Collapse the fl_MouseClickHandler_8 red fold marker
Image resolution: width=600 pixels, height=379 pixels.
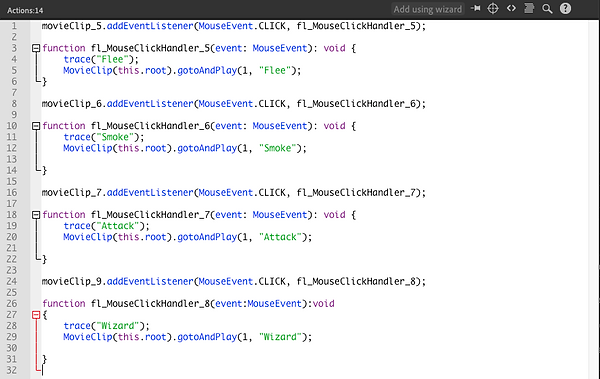coord(36,315)
